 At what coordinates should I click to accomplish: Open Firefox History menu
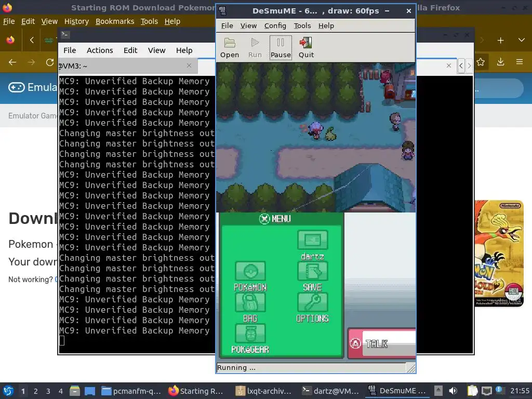pyautogui.click(x=76, y=21)
